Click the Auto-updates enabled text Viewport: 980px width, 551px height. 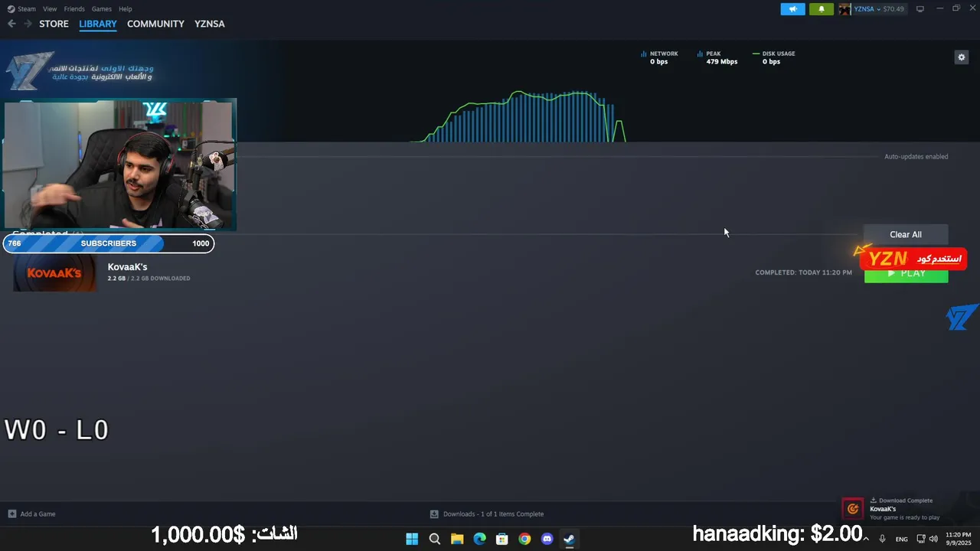pos(916,157)
